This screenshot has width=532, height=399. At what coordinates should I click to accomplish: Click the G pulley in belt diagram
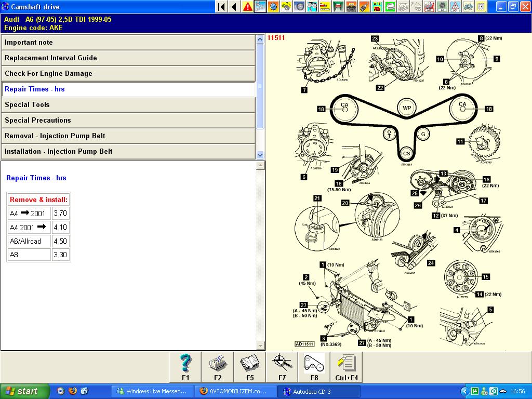pos(423,134)
